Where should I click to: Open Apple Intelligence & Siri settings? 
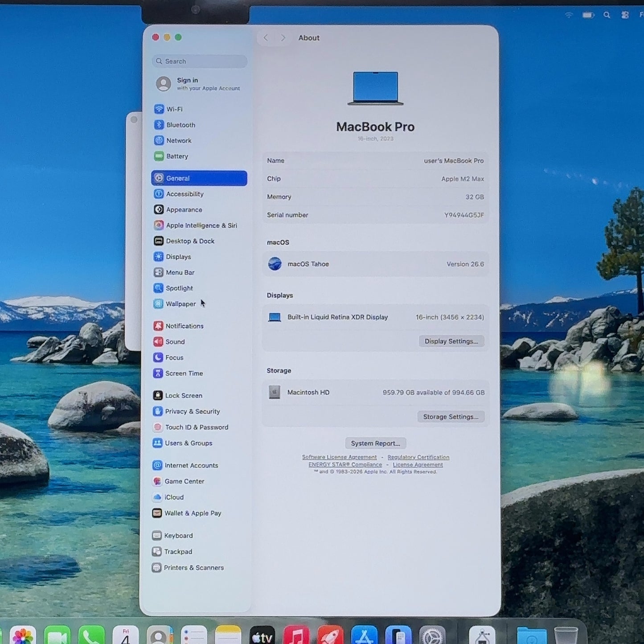(199, 226)
